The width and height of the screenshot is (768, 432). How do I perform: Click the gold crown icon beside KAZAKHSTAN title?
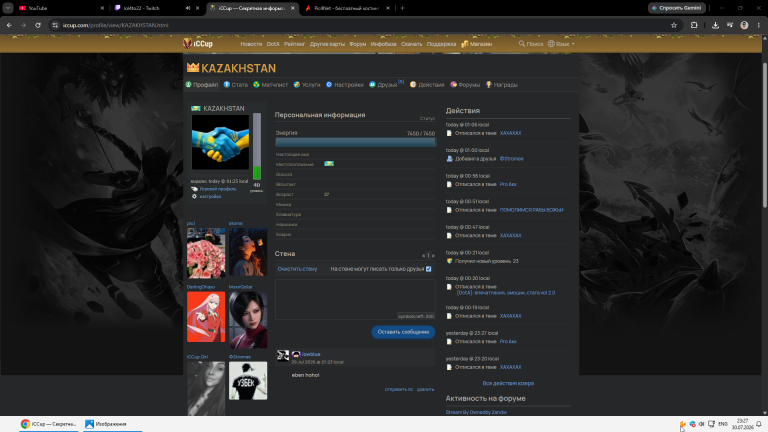(x=193, y=68)
